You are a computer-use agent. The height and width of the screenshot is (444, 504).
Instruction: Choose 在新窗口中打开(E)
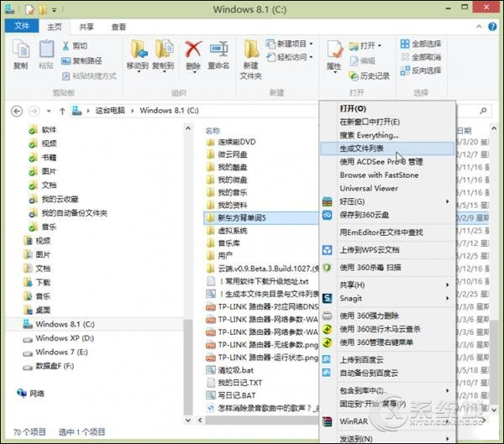click(387, 122)
